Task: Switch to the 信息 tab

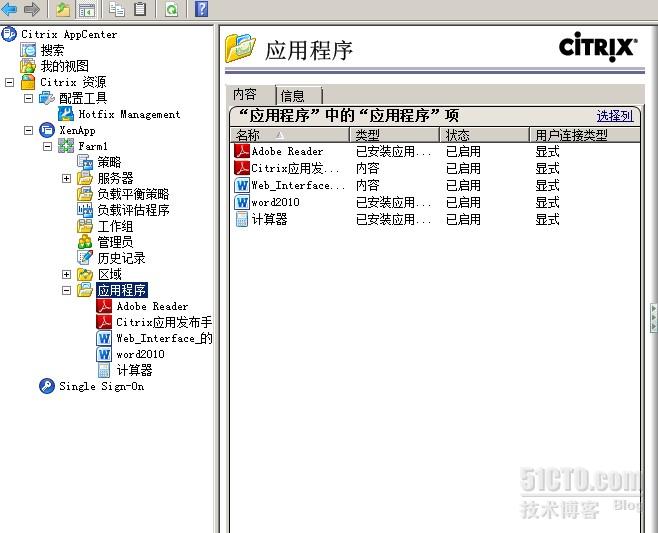Action: [298, 96]
